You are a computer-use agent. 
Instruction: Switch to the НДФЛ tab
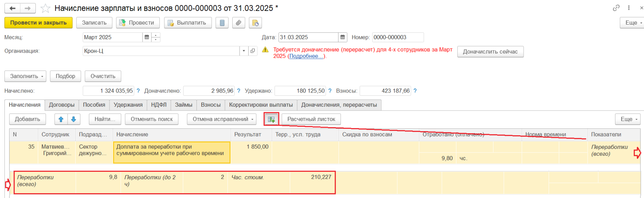(159, 105)
